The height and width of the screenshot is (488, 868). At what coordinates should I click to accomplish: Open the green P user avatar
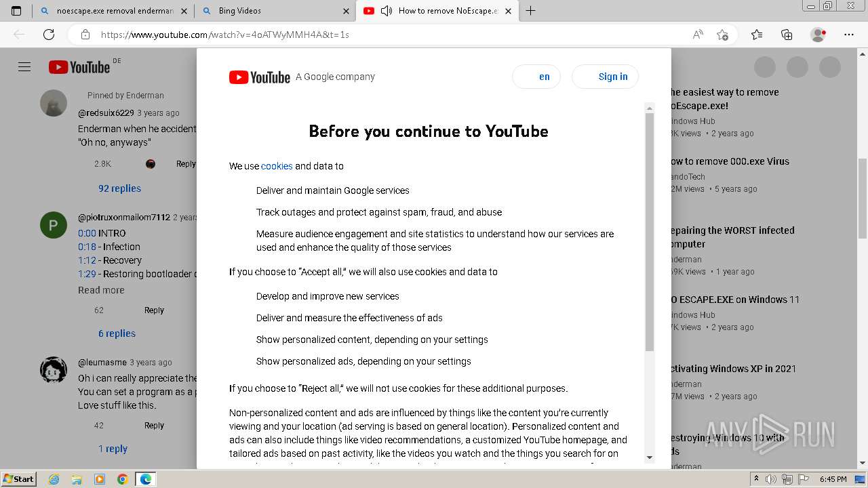point(54,225)
